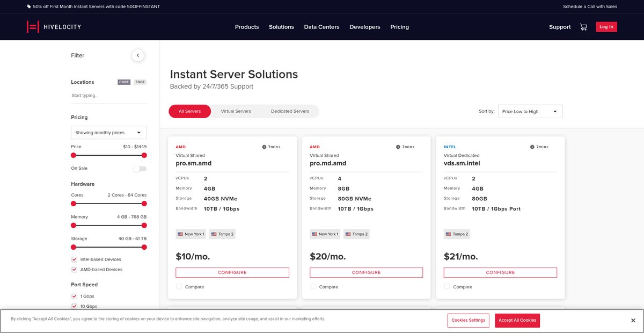
Task: Select the EDGE locations toggle
Action: [x=140, y=82]
